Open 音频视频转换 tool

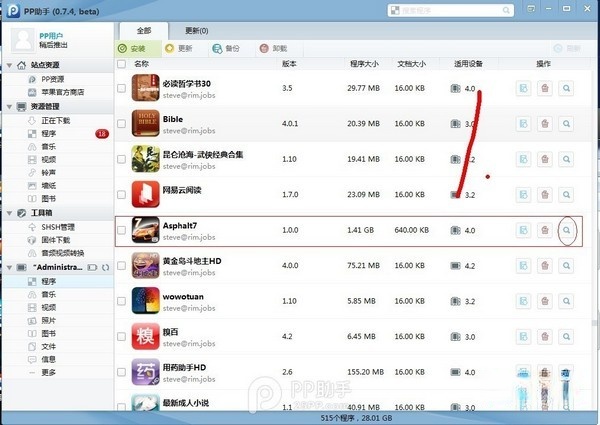coord(63,253)
